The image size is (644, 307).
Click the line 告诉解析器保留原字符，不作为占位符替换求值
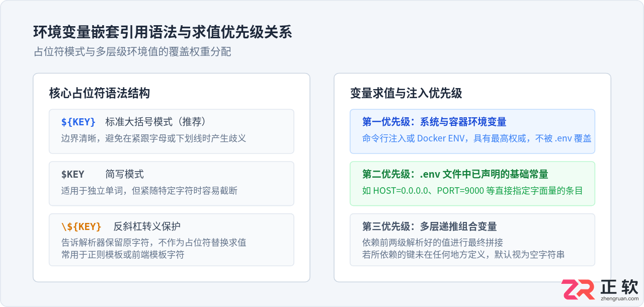pyautogui.click(x=154, y=242)
